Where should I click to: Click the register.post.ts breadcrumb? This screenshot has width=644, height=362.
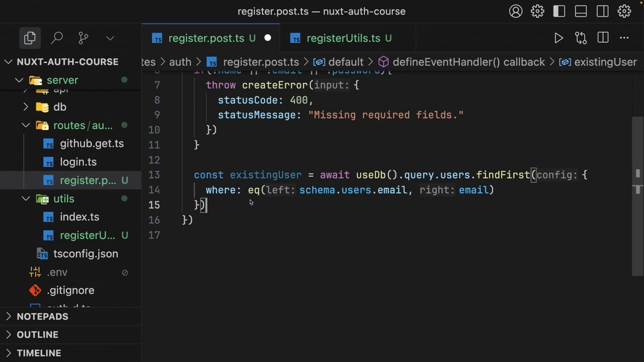tap(261, 62)
